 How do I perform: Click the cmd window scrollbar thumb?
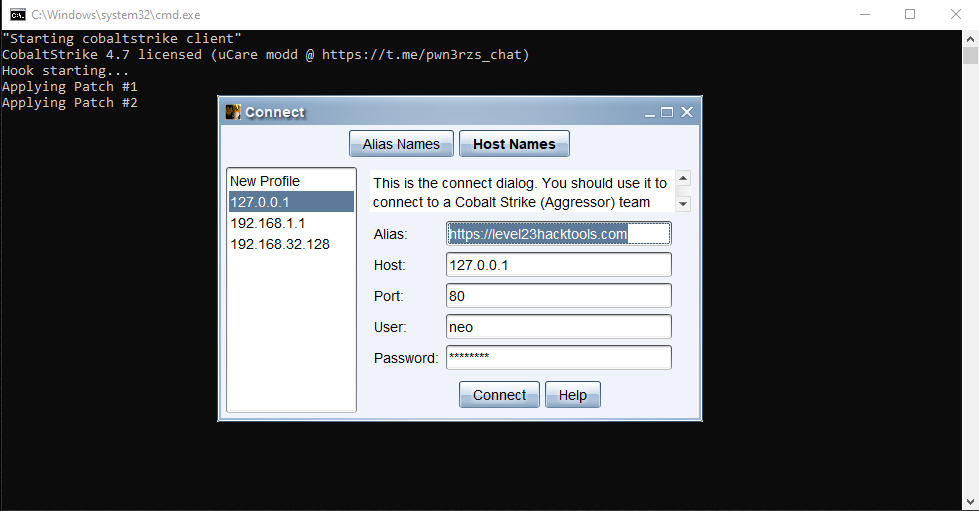(970, 56)
